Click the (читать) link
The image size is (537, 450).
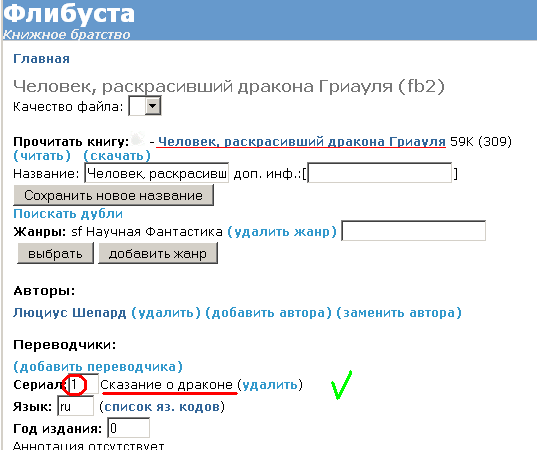pyautogui.click(x=42, y=156)
